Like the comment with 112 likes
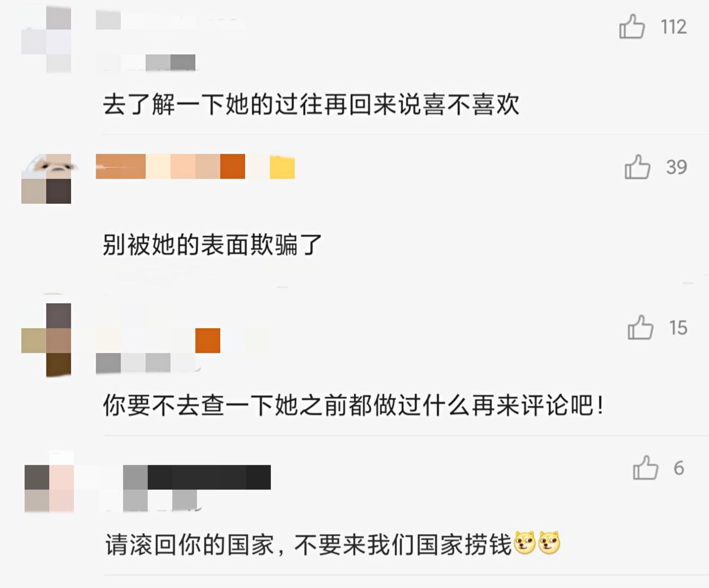Viewport: 709px width, 588px height. click(632, 27)
